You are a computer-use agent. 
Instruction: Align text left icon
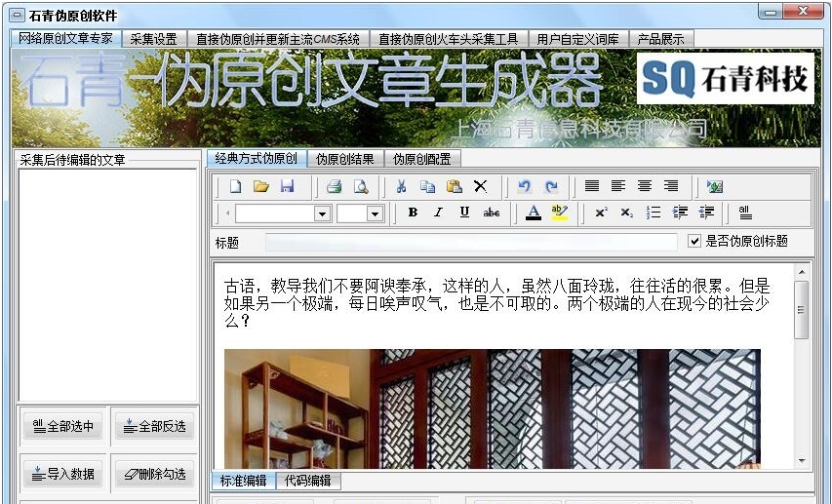coord(618,185)
